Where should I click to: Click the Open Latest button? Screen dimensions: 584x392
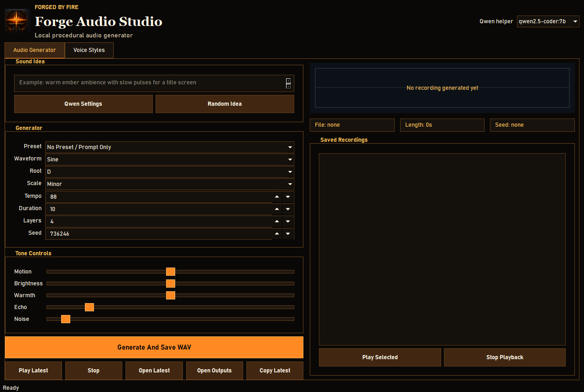pos(154,371)
